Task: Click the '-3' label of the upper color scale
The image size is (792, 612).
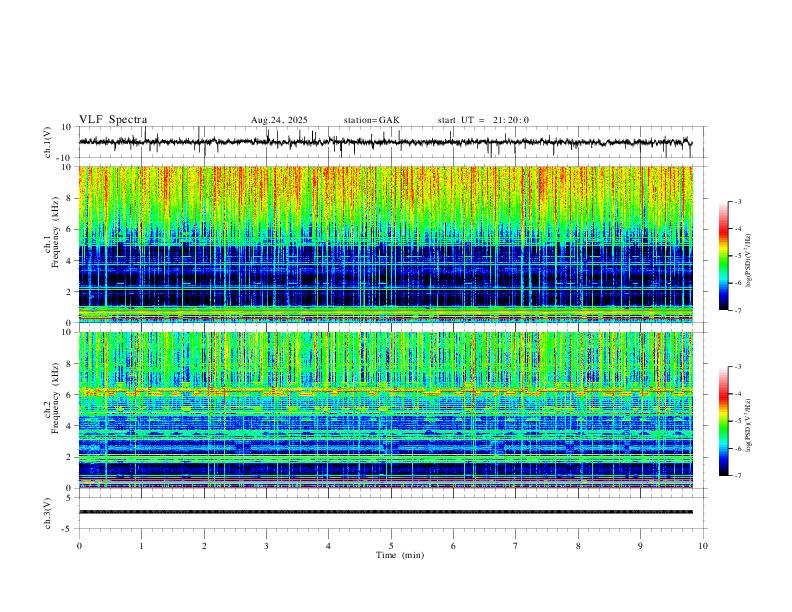Action: [737, 201]
